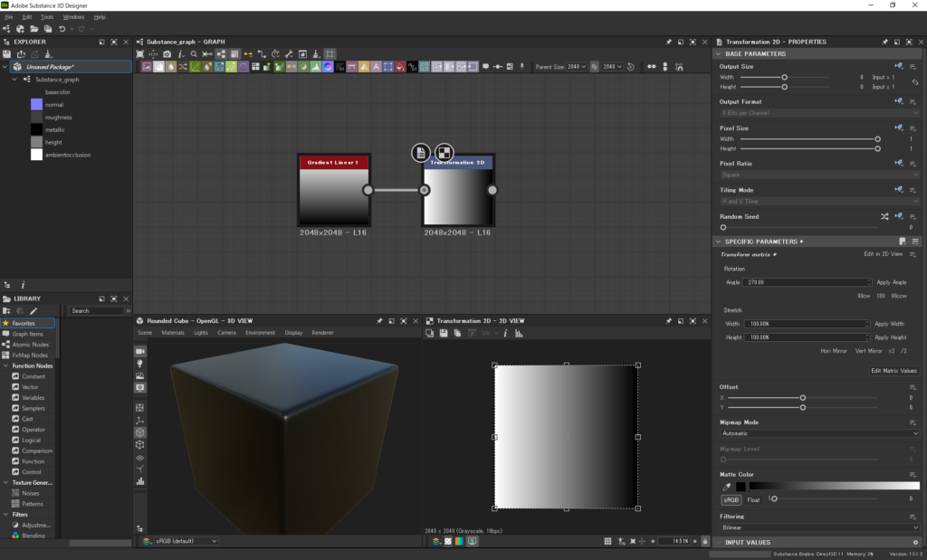Click the export/publish icon in the Explorer toolbar
The image size is (927, 560).
pyautogui.click(x=21, y=54)
